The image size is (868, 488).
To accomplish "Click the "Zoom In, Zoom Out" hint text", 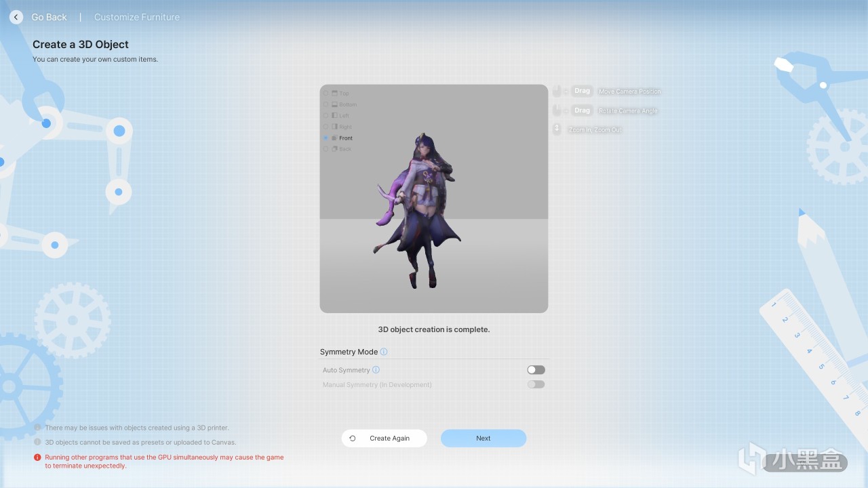I will (x=595, y=129).
